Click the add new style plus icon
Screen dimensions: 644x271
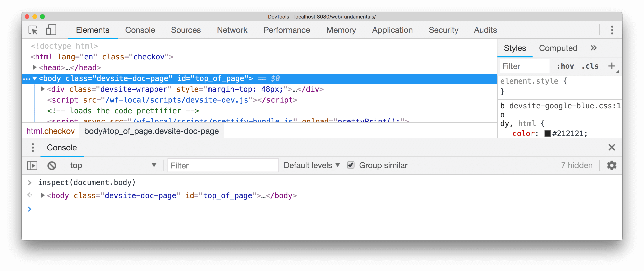[x=612, y=66]
